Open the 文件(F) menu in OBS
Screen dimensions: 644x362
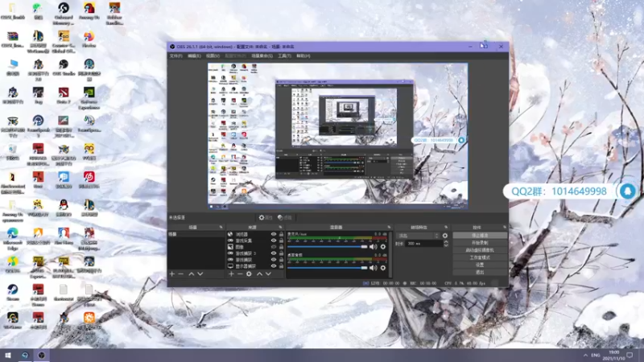pos(175,56)
